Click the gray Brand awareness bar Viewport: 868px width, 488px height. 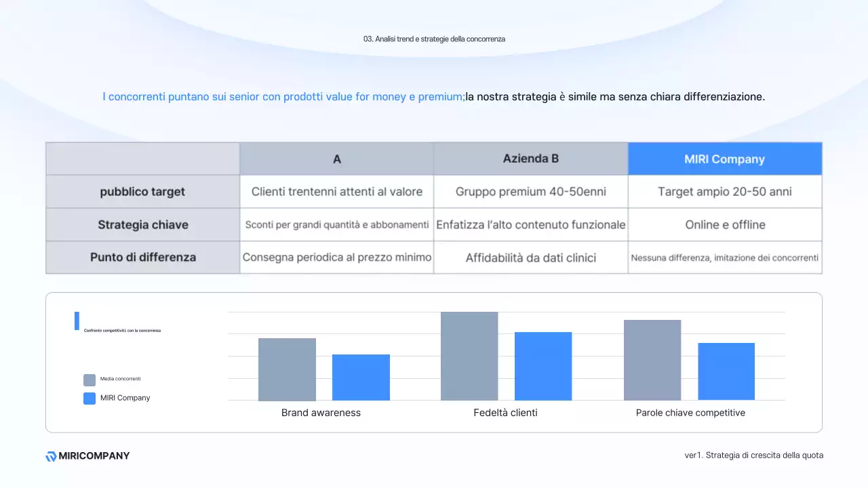(x=287, y=369)
